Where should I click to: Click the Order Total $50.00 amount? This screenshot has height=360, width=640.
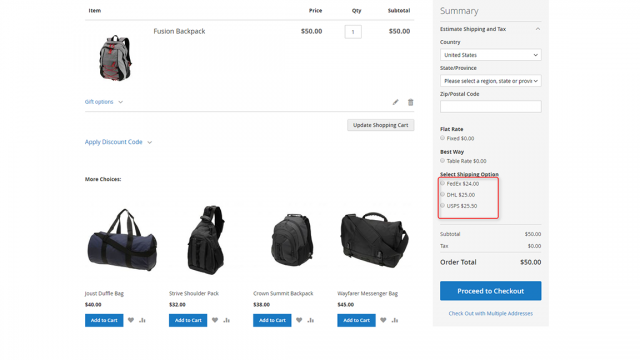tap(531, 262)
